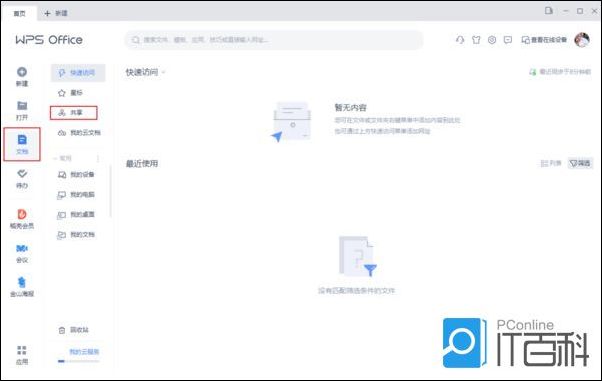Screen dimensions: 602x381
Task: Click the 筛选 filter button
Action: click(580, 163)
